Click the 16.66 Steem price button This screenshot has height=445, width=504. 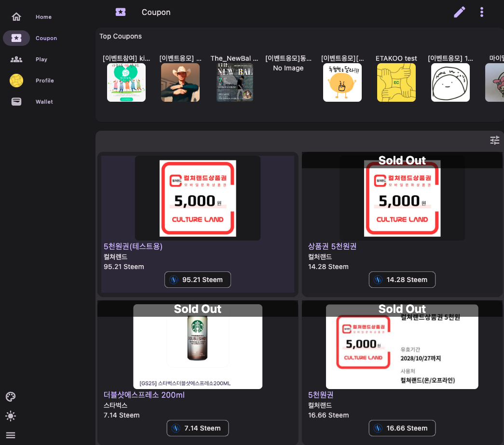click(x=402, y=428)
